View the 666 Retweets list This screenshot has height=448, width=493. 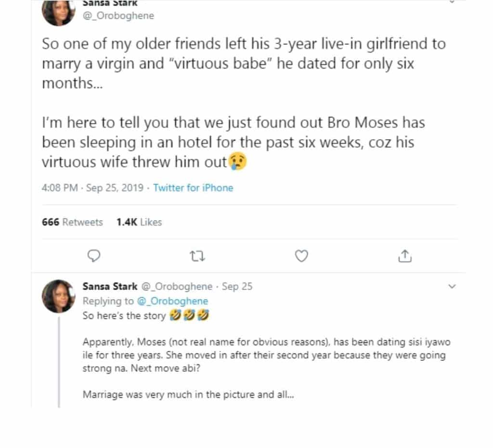point(72,222)
